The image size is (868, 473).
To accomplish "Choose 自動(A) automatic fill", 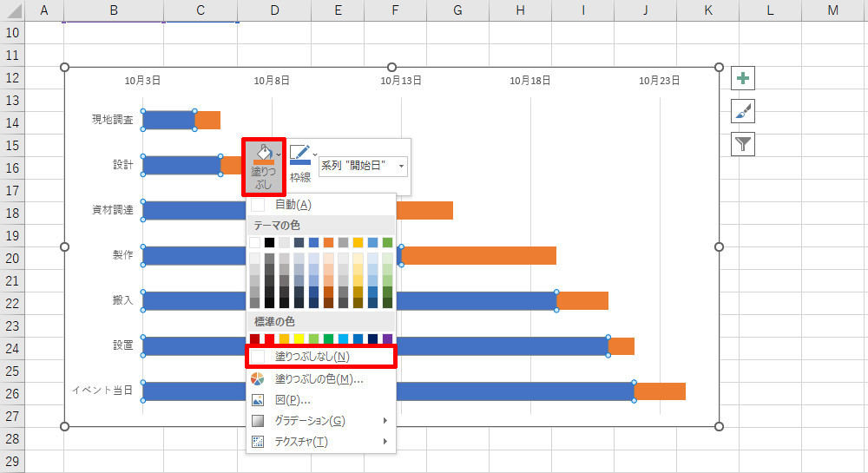I will point(321,205).
